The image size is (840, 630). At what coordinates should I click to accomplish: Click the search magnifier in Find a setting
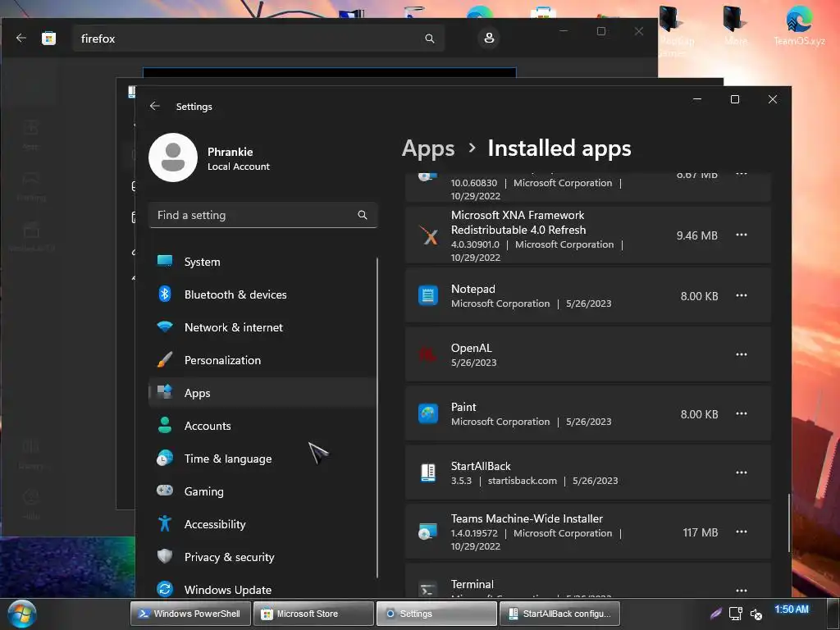click(363, 215)
